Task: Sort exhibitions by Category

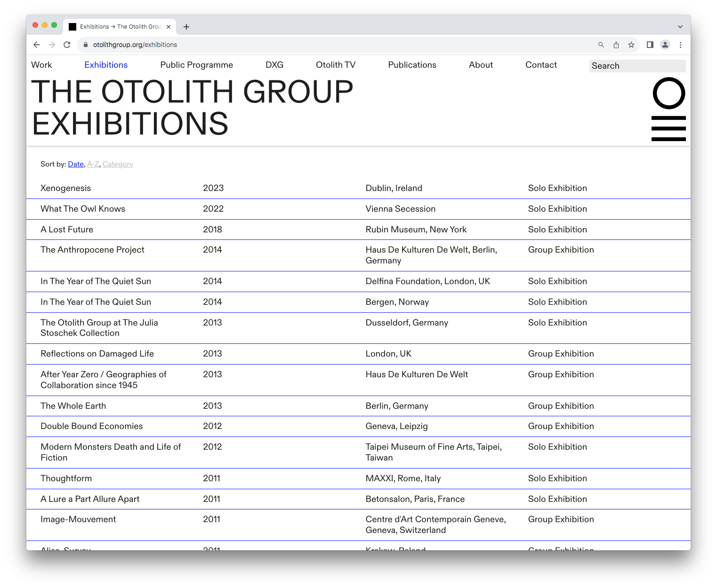Action: coord(118,164)
